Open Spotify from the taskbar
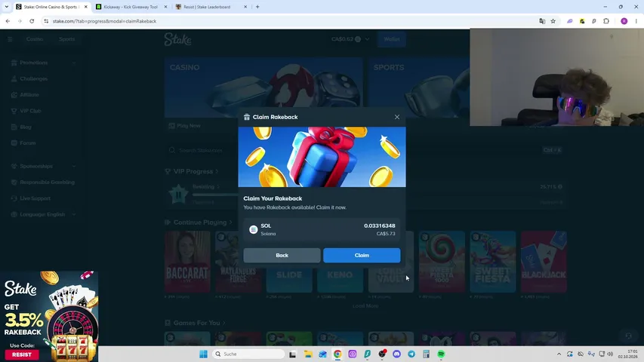The width and height of the screenshot is (644, 362). pyautogui.click(x=441, y=354)
